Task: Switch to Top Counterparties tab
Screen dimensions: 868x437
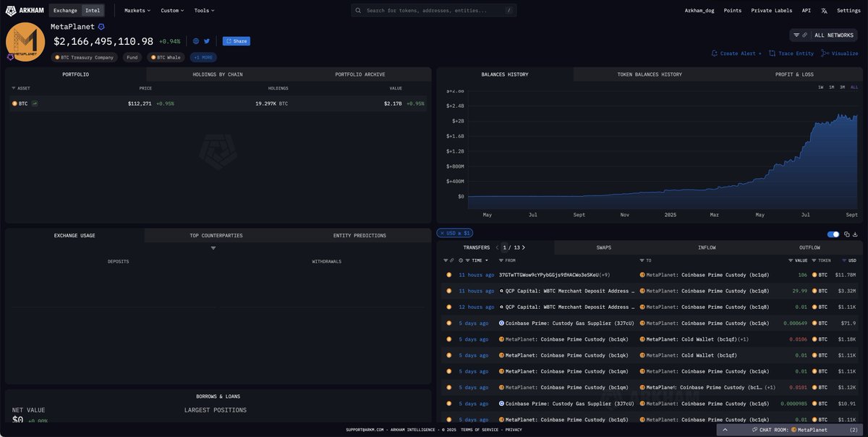Action: tap(216, 236)
